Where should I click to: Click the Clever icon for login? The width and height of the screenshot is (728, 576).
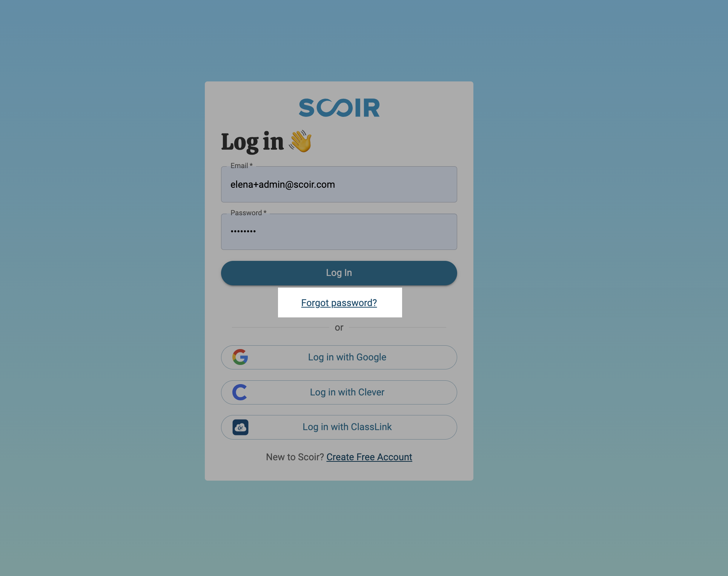[x=240, y=392]
